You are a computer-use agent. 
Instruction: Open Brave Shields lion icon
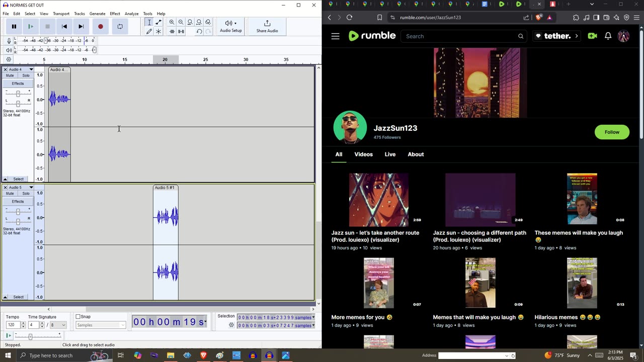538,17
